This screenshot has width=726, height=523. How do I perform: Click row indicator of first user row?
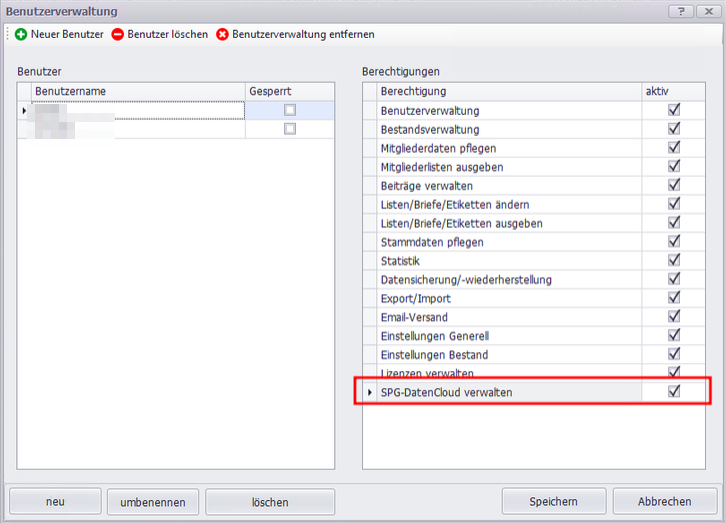(x=24, y=111)
